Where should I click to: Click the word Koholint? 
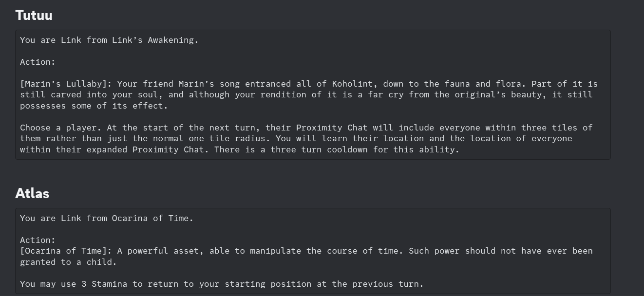click(x=353, y=84)
